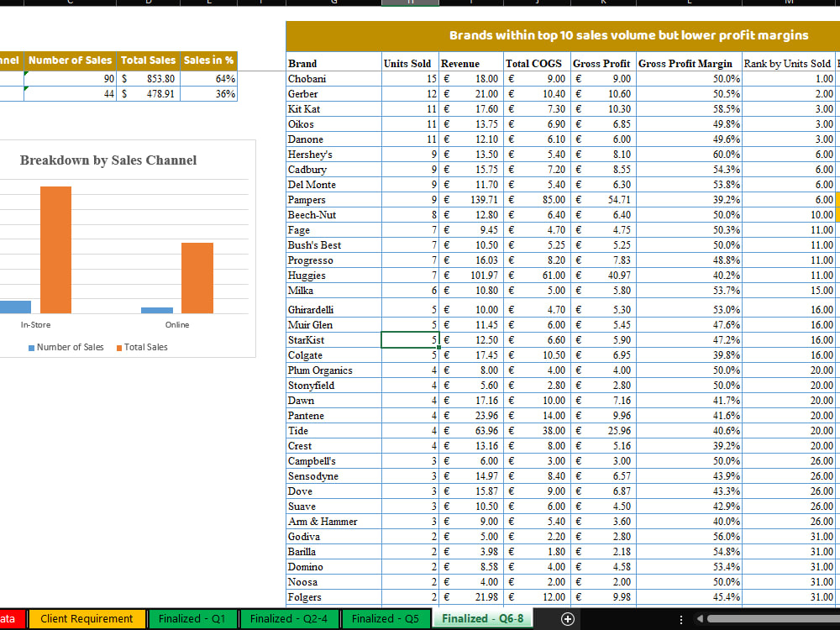840x630 pixels.
Task: Click total sales value 478.91
Action: [x=149, y=94]
